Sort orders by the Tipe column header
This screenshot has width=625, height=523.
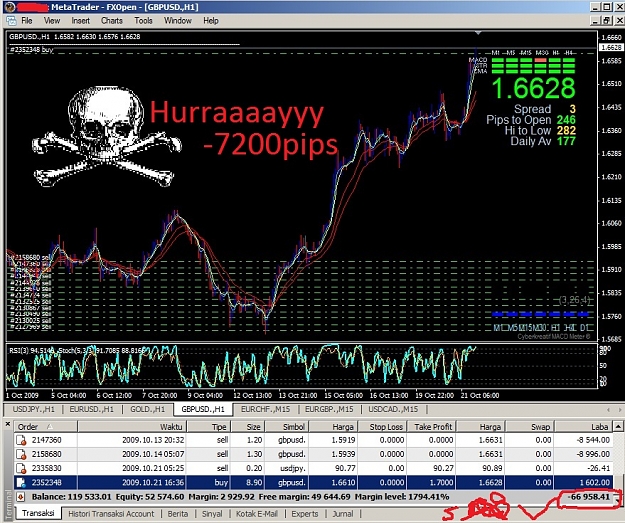coord(209,427)
